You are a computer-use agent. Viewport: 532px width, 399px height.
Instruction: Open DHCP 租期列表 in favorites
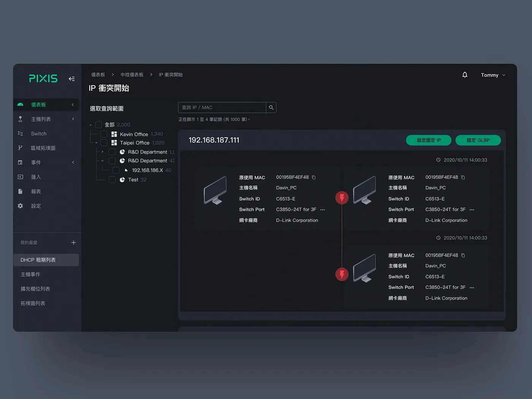(x=38, y=260)
